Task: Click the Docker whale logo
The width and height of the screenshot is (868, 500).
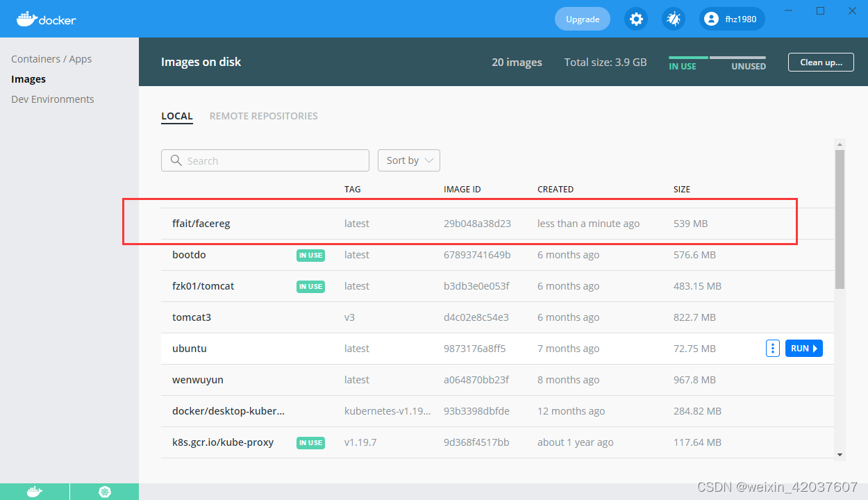Action: coord(46,19)
